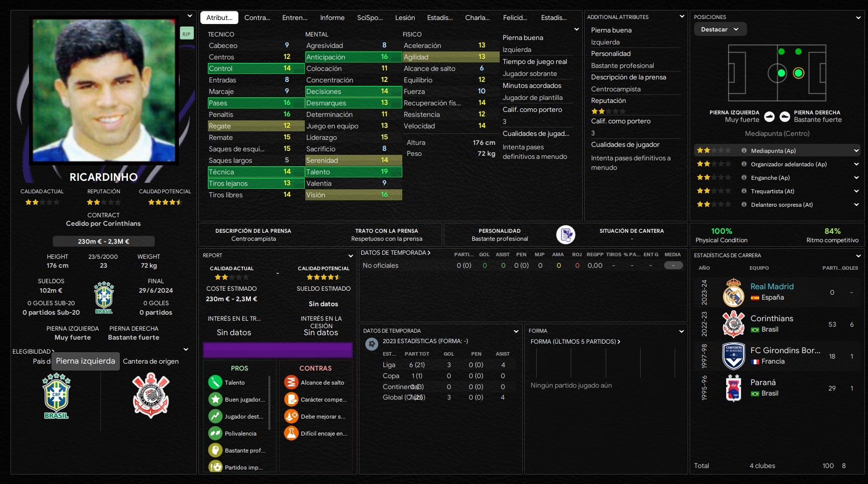Viewport: 868px width, 484px height.
Task: Expand the Delantero sorpresa (At) role row
Action: click(x=857, y=204)
